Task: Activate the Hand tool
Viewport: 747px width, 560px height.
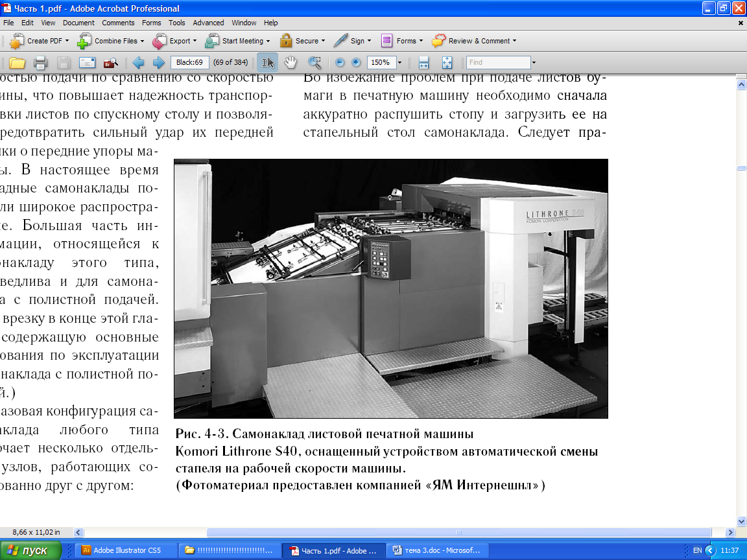Action: (x=290, y=62)
